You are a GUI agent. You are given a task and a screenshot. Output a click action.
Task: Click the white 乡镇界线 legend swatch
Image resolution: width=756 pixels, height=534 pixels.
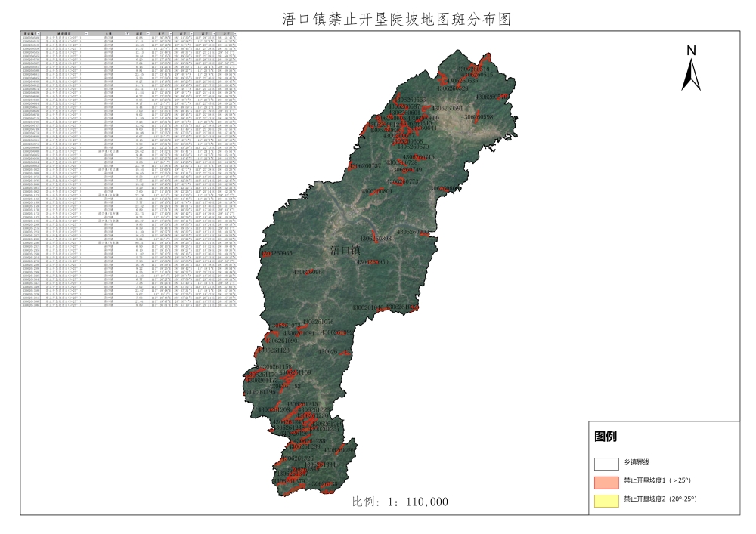tap(607, 462)
